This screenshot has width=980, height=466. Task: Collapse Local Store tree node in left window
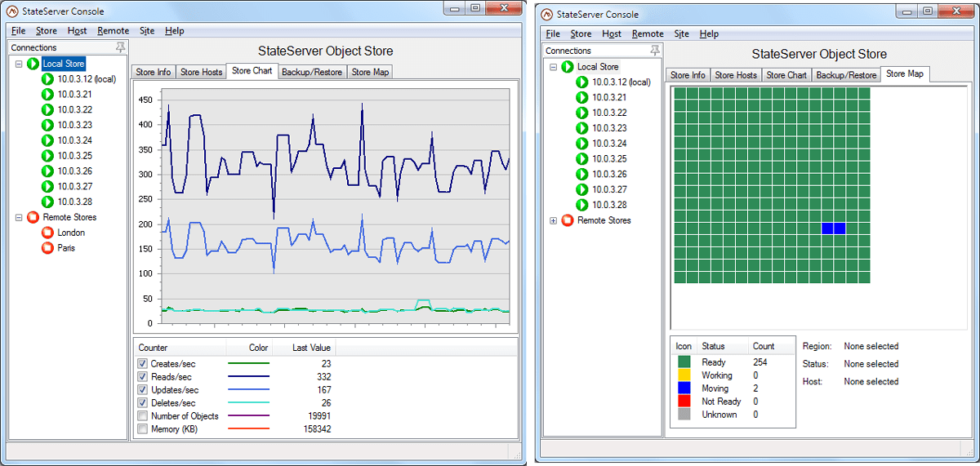click(19, 64)
